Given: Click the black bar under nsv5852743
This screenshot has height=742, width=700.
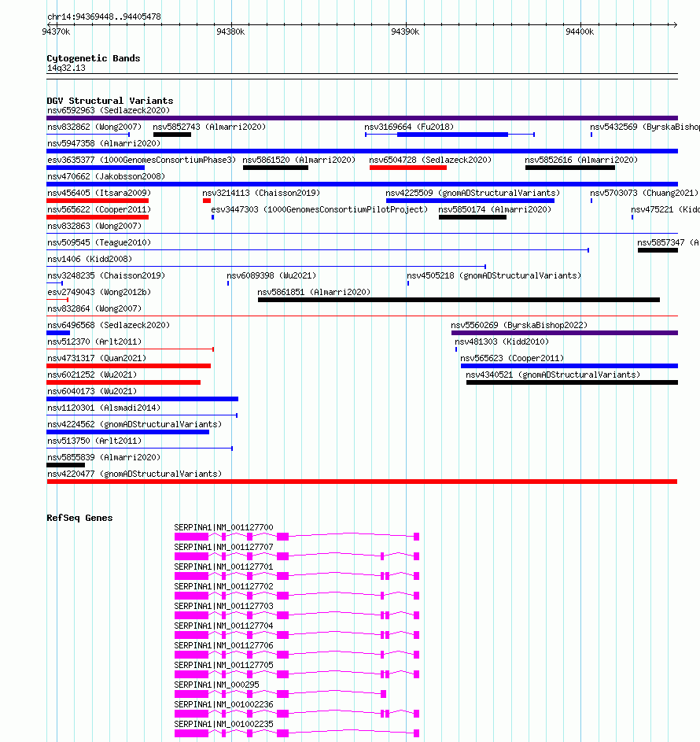Looking at the screenshot, I should (x=172, y=135).
